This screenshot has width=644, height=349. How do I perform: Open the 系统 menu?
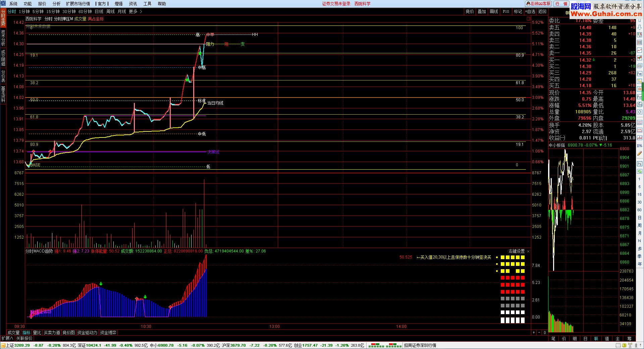(x=13, y=4)
